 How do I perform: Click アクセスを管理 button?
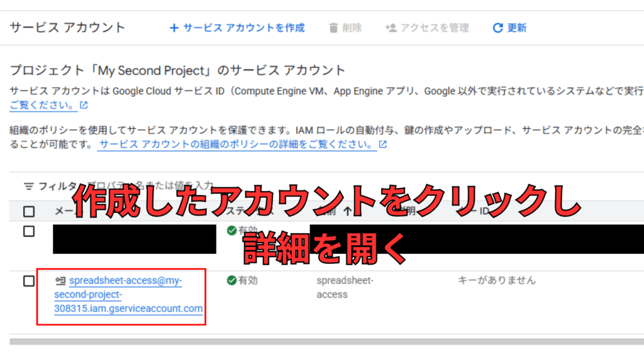pos(427,28)
